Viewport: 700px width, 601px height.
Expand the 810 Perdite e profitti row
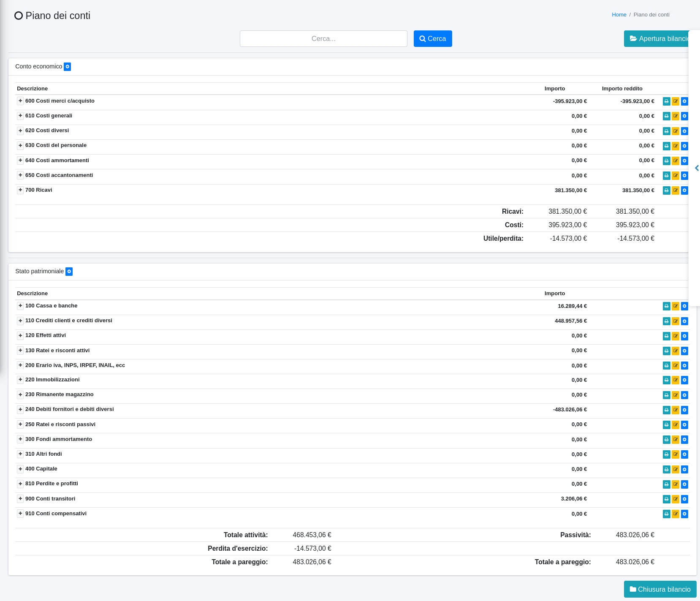coord(20,484)
